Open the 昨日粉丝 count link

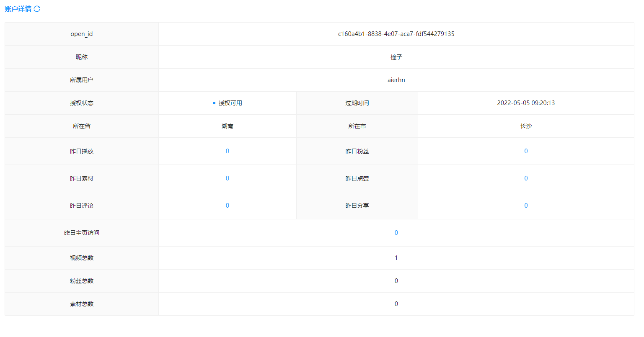click(x=526, y=151)
